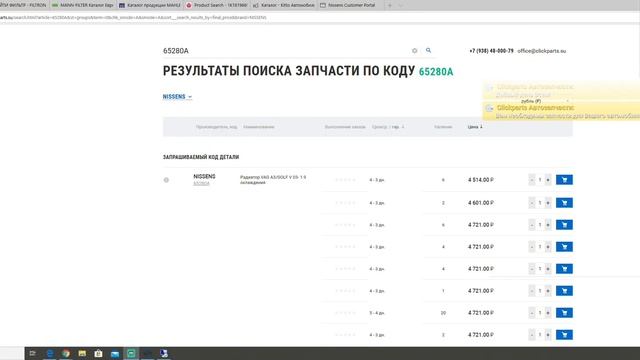This screenshot has width=640, height=360.
Task: Decrease quantity for the 4 601,00 ₽ offer
Action: coord(532,203)
